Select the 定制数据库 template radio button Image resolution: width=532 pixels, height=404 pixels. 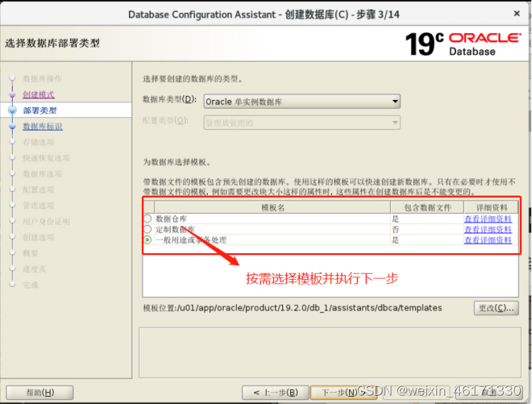click(x=148, y=229)
